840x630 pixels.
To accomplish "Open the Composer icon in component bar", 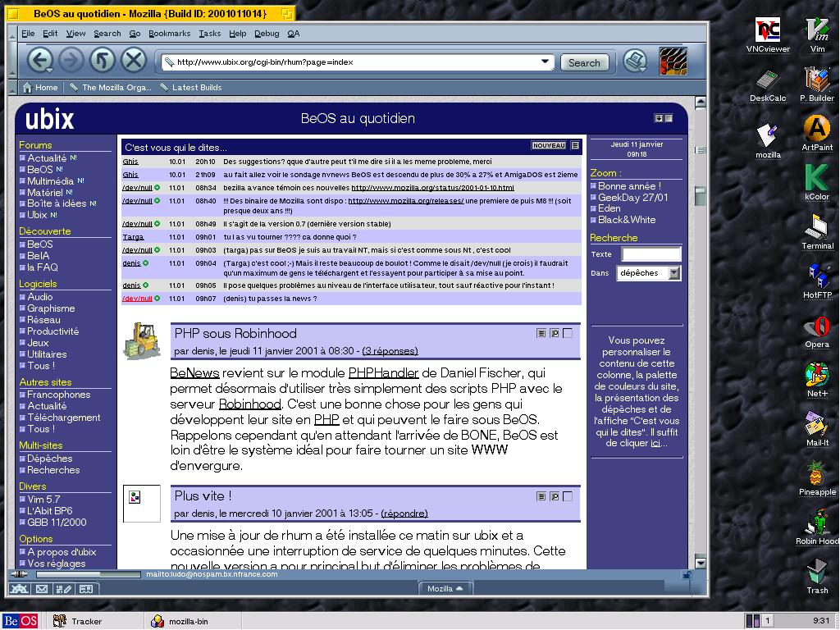I will coord(64,589).
